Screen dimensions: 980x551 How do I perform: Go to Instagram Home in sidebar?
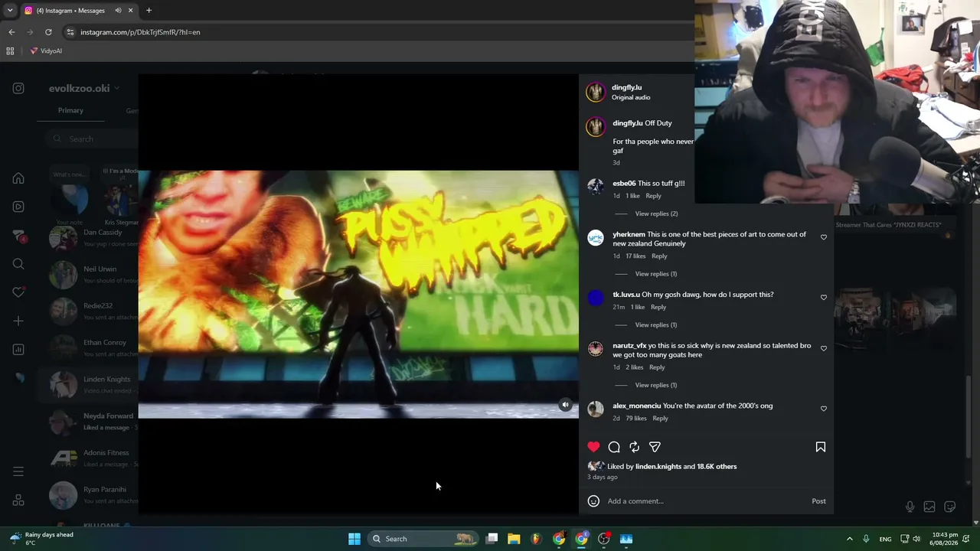pyautogui.click(x=18, y=178)
